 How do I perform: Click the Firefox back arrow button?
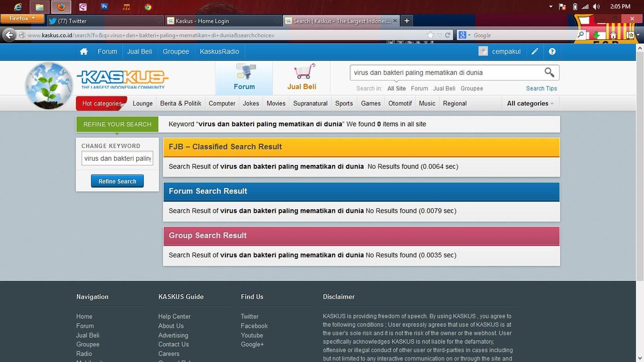point(9,35)
